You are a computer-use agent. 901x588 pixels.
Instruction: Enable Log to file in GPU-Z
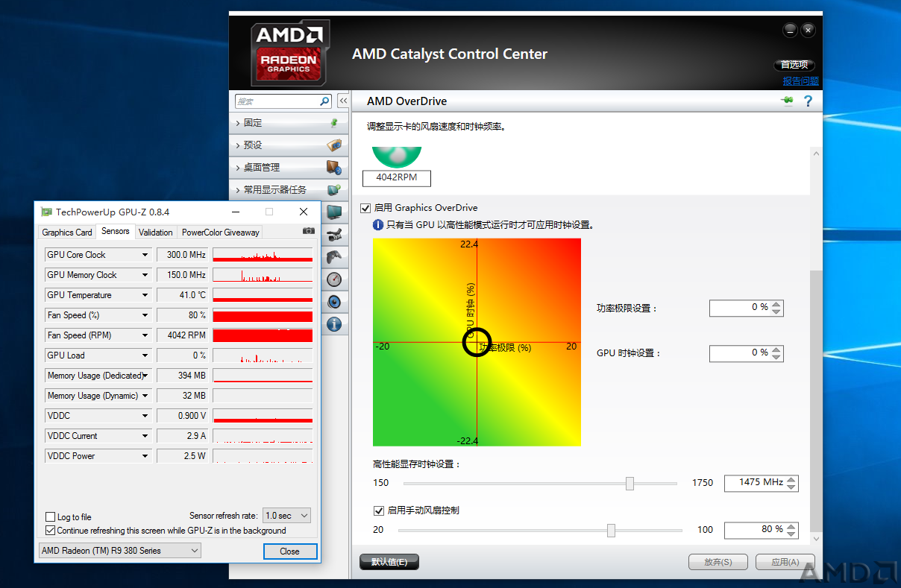coord(51,517)
